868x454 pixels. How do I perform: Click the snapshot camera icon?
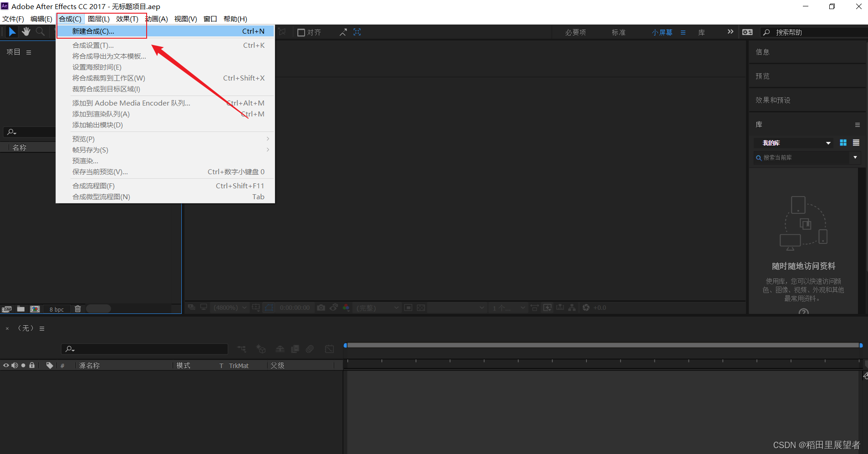click(321, 308)
